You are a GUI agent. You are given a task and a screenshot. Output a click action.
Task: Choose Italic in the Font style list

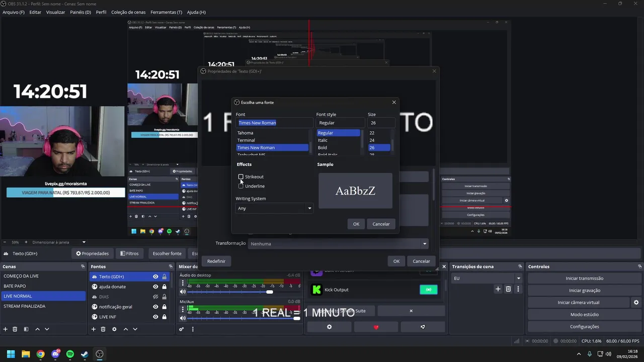pos(338,140)
